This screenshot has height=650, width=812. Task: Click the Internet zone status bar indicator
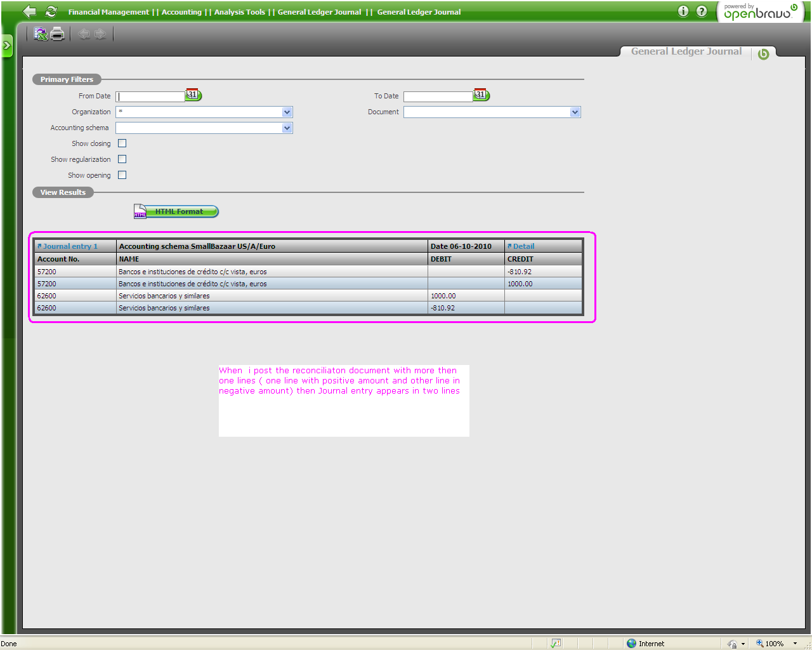point(646,644)
